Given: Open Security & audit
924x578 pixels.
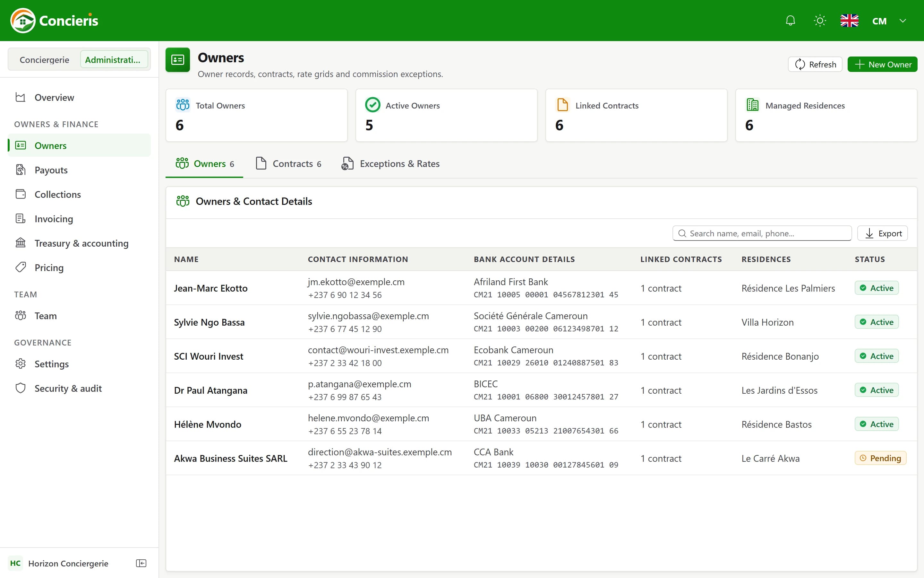Looking at the screenshot, I should (79, 389).
